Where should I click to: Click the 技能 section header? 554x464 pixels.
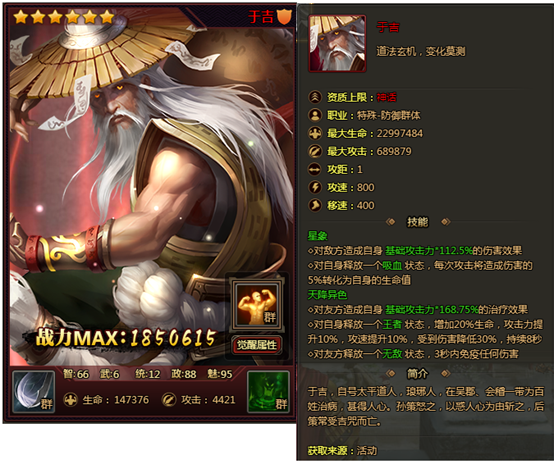417,222
